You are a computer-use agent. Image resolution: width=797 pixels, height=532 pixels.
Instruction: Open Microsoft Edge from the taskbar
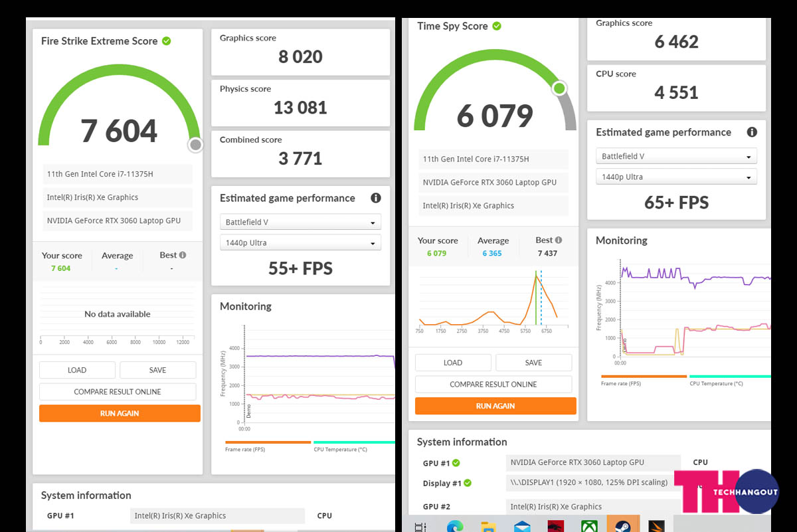click(455, 525)
